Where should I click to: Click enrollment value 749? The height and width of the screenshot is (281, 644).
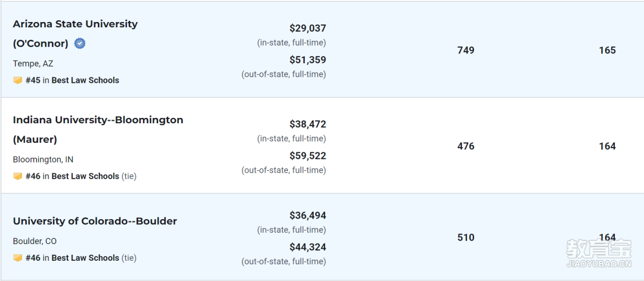(x=466, y=51)
